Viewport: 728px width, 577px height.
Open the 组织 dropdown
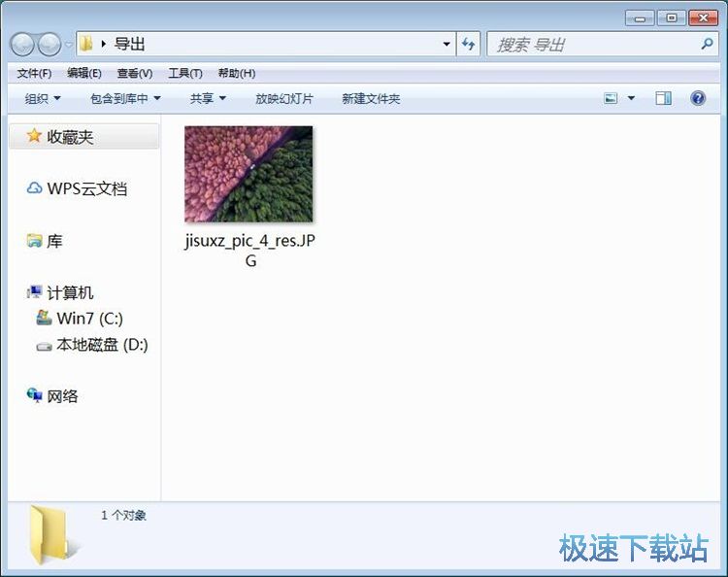[43, 98]
